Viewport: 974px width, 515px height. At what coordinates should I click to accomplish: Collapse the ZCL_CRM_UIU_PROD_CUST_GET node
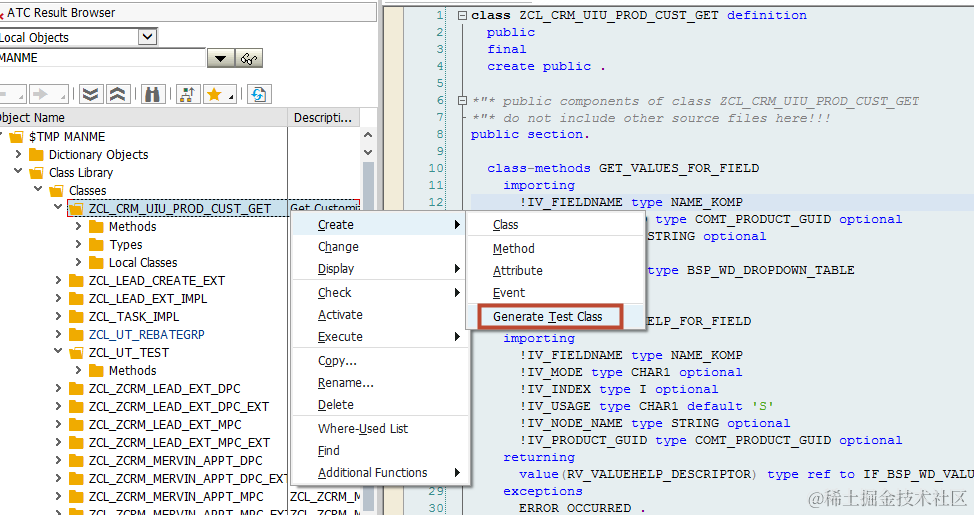point(58,208)
